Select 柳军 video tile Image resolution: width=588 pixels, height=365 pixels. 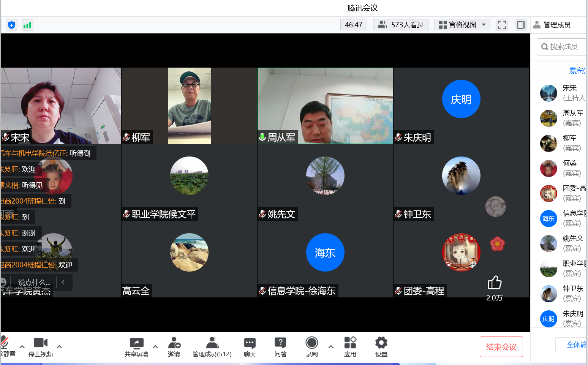tap(189, 106)
